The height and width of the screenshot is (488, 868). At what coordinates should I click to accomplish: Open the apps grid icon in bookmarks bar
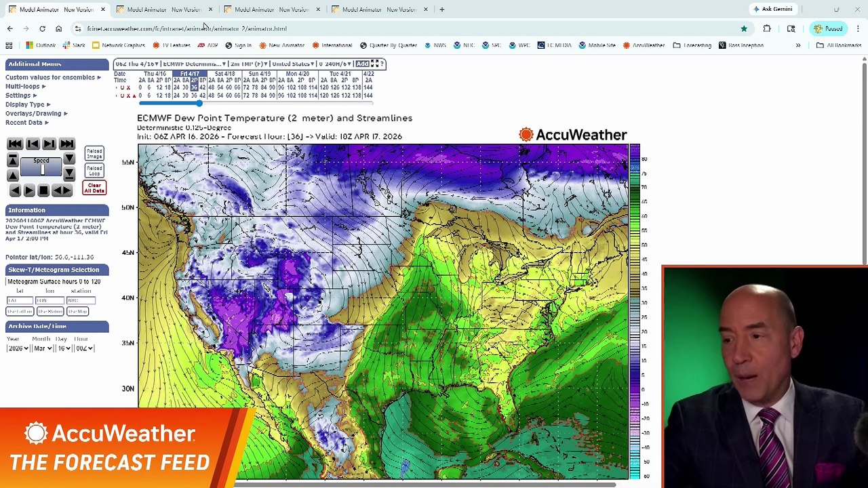9,45
